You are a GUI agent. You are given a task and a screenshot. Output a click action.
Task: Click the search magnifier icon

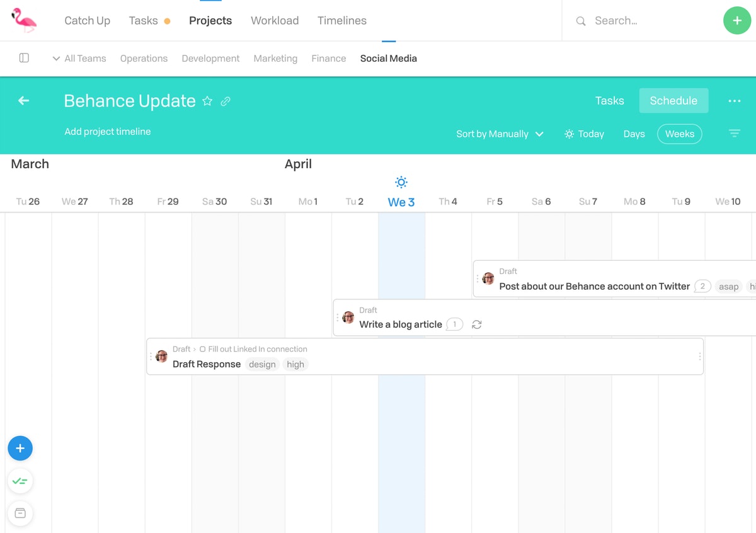pos(581,21)
